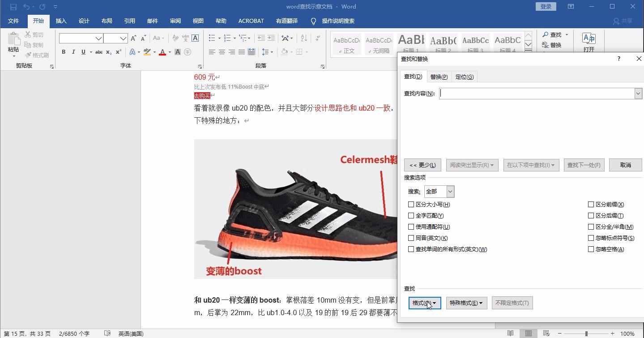Toggle bold formatting
This screenshot has width=644, height=338.
click(63, 52)
